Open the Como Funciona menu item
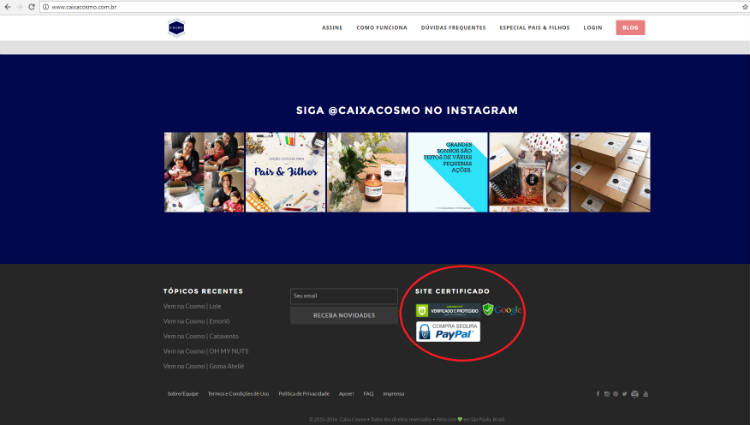Screen dimensions: 750x425 point(382,28)
